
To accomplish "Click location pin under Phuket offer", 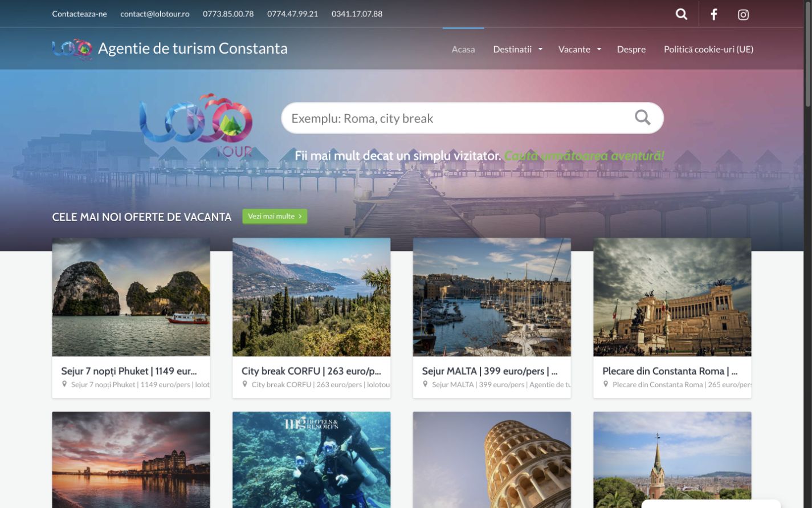I will click(x=65, y=384).
